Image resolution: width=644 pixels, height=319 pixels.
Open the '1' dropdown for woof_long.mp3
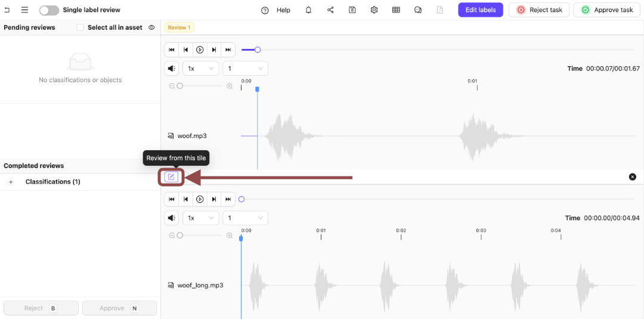tap(245, 218)
